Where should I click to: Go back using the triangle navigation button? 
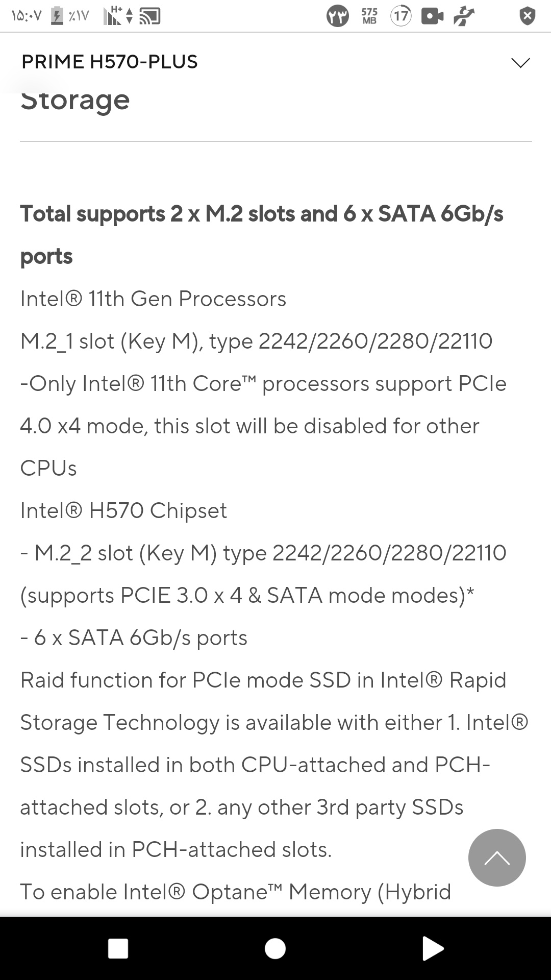(433, 948)
